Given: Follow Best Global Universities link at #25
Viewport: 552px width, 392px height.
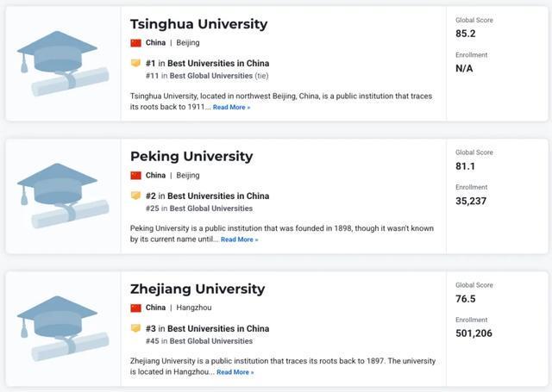Looking at the screenshot, I should (211, 208).
